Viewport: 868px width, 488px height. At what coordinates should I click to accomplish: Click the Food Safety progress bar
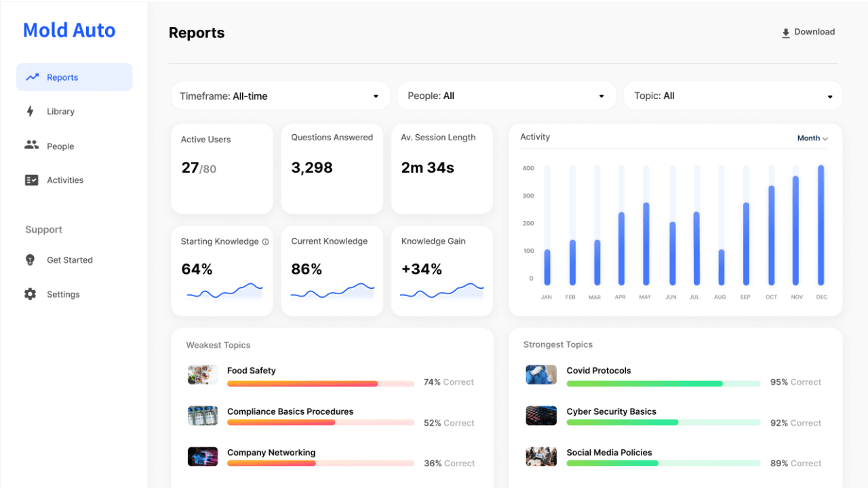coord(320,384)
